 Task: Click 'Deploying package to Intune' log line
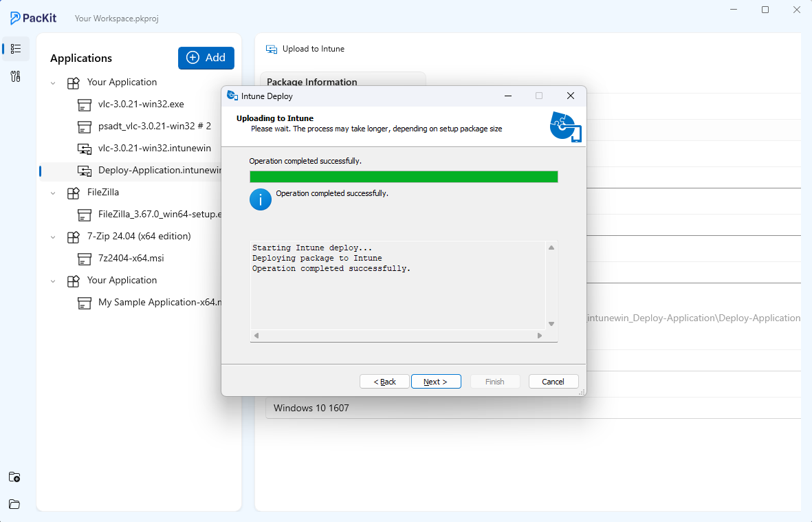(x=317, y=258)
